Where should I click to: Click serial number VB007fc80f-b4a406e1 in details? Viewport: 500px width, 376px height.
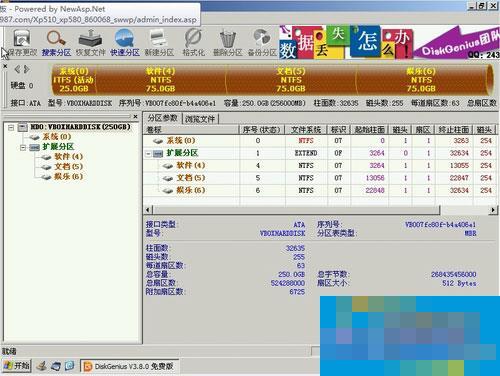point(440,225)
